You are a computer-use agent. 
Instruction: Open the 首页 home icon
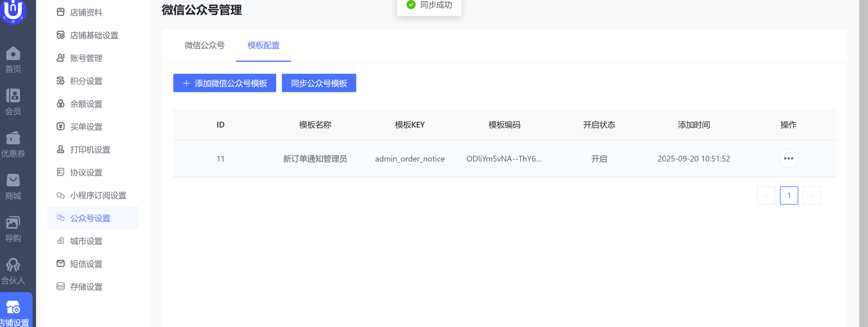click(x=13, y=54)
